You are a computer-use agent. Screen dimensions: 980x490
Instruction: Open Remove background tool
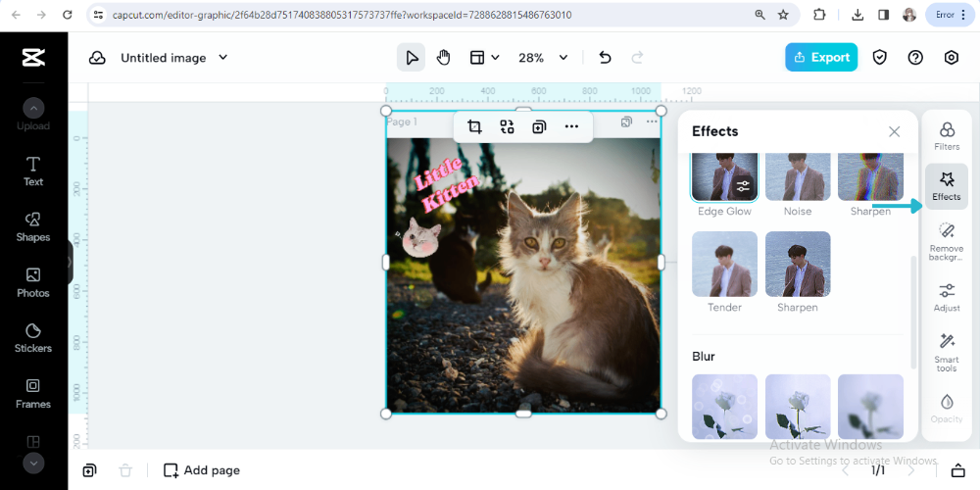coord(947,240)
